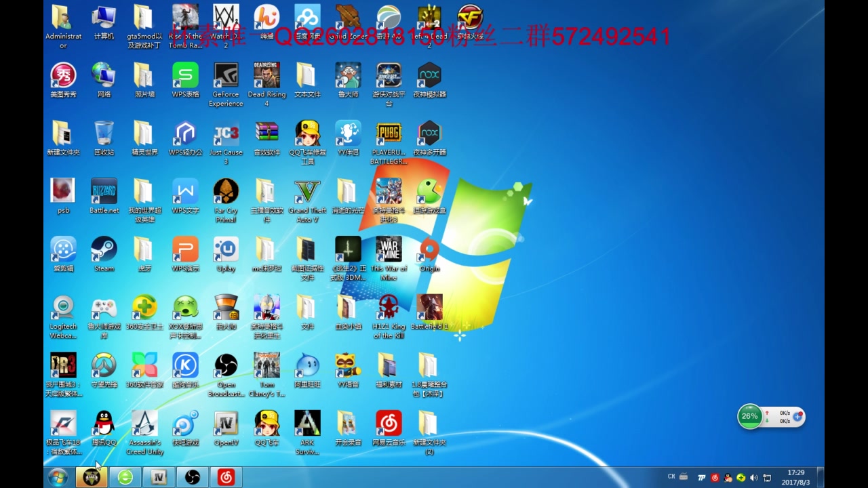Click the Battlefield 1 desktop icon
Viewport: 868px width, 488px height.
(x=429, y=312)
